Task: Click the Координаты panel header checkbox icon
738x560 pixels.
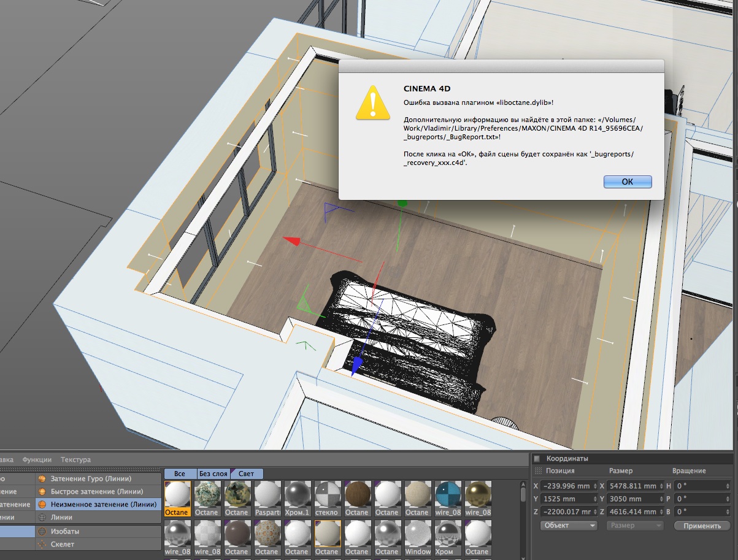Action: pos(537,458)
